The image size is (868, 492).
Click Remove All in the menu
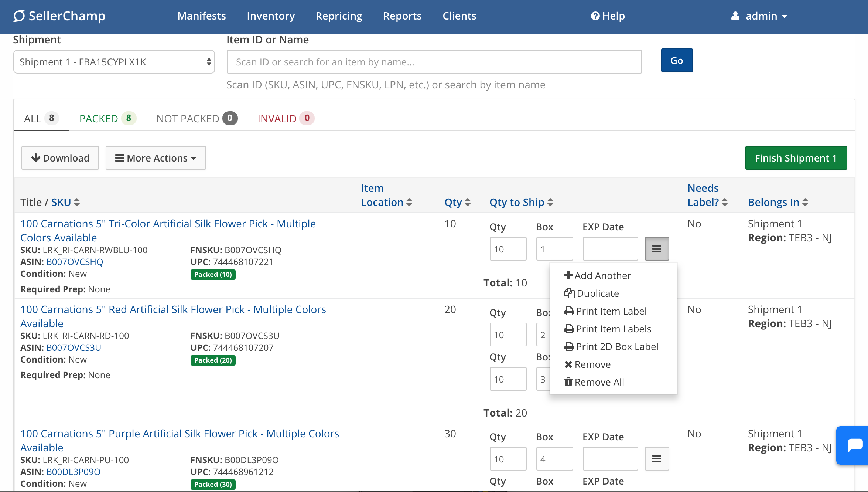point(599,382)
